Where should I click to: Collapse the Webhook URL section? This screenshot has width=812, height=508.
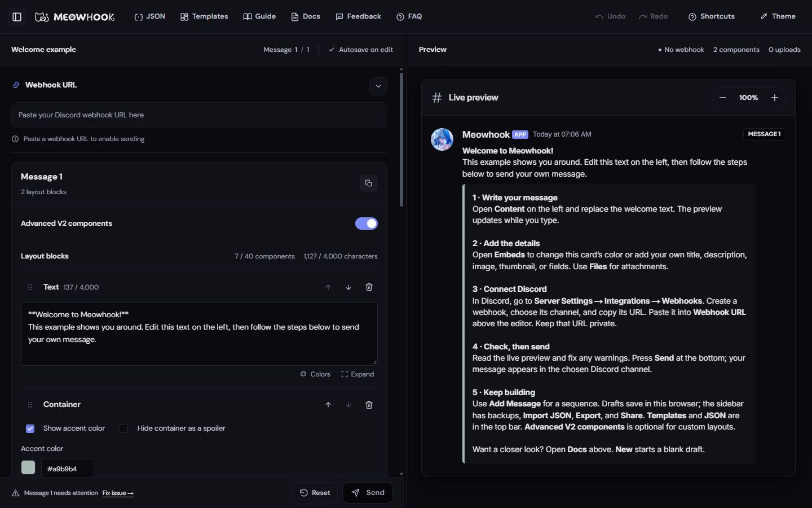(378, 86)
